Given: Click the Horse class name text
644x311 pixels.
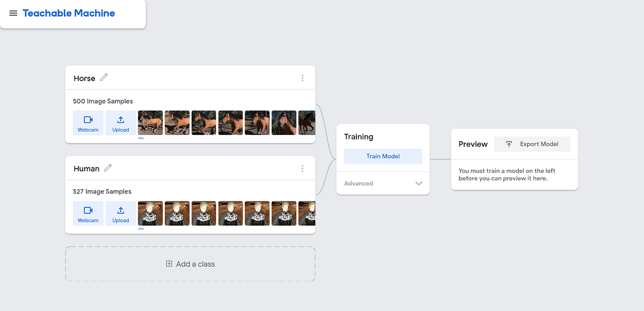Looking at the screenshot, I should 84,78.
